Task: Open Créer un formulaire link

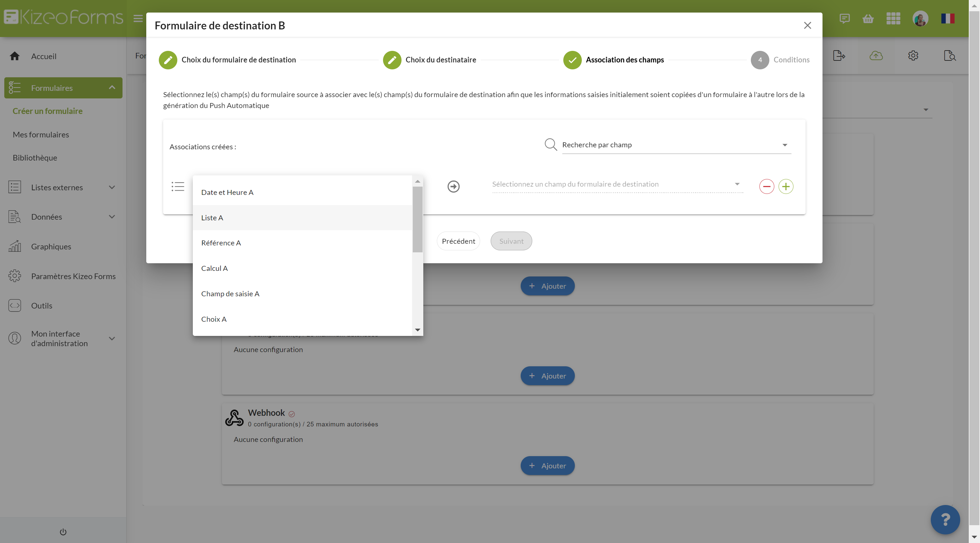Action: point(48,111)
